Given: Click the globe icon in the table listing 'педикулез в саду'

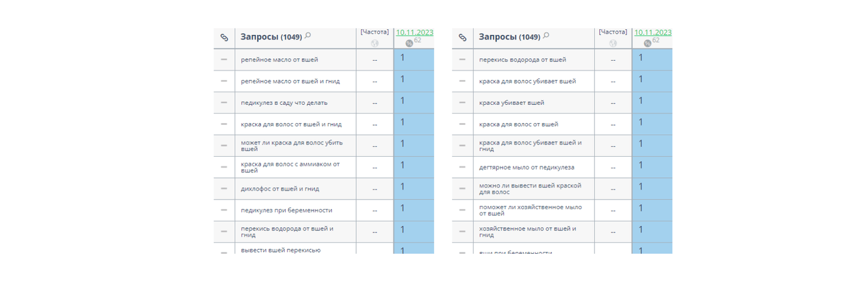Looking at the screenshot, I should pos(374,43).
